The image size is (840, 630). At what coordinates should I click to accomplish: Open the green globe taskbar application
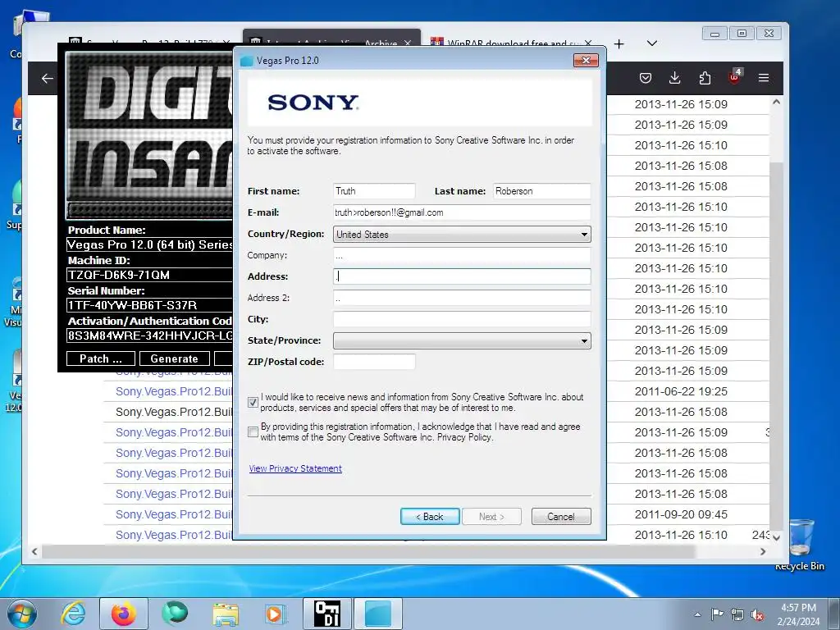pos(175,614)
